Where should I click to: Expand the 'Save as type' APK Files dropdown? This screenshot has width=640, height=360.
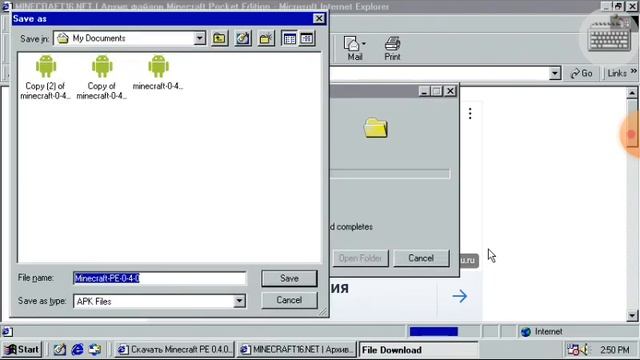pyautogui.click(x=239, y=301)
